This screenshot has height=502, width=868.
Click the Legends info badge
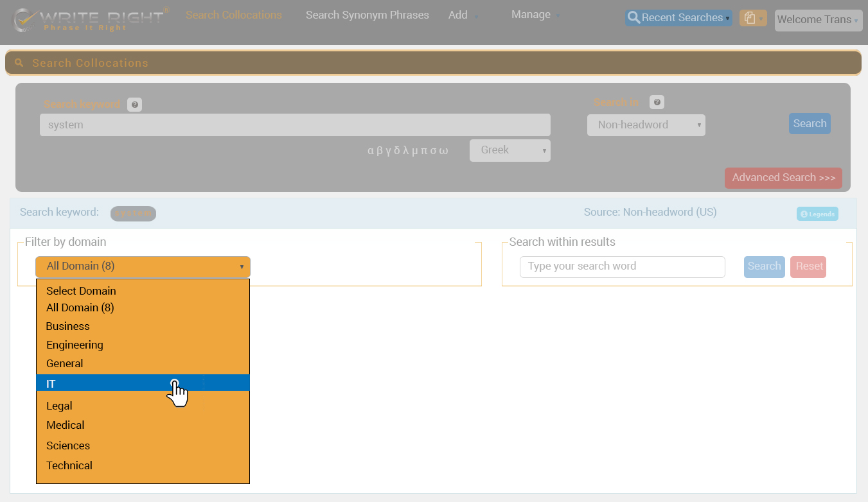817,214
